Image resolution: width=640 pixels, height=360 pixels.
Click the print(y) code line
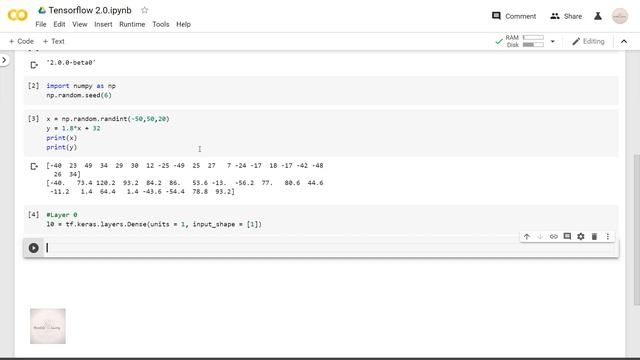[62, 147]
